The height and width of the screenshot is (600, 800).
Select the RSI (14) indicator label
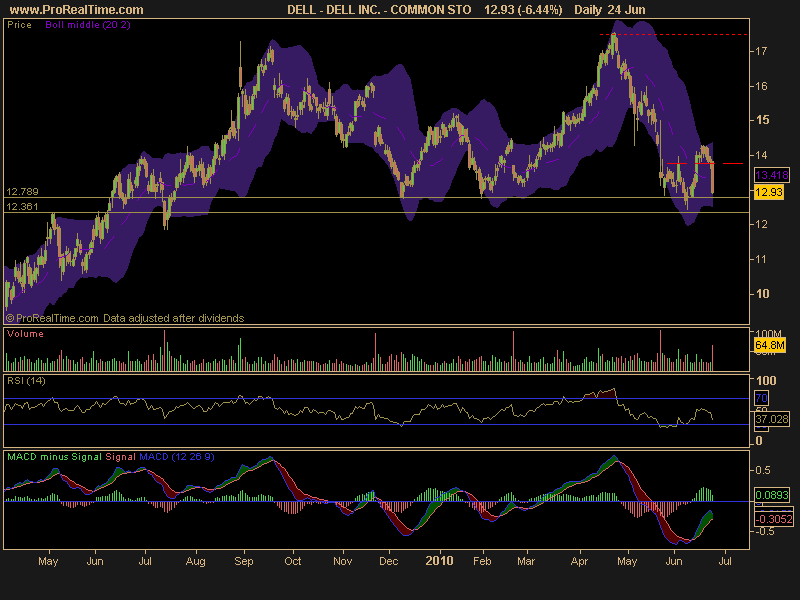[x=26, y=381]
